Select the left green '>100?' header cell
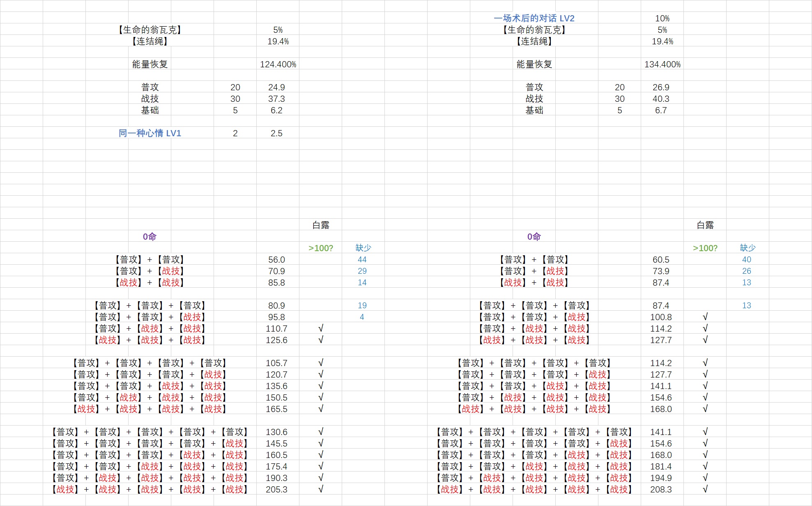The width and height of the screenshot is (812, 506). pyautogui.click(x=320, y=248)
